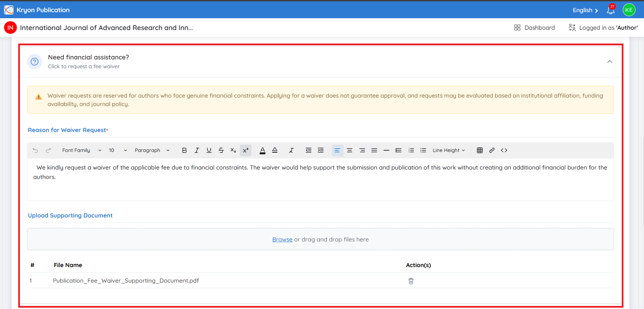
Task: Go to the Dashboard
Action: [534, 28]
